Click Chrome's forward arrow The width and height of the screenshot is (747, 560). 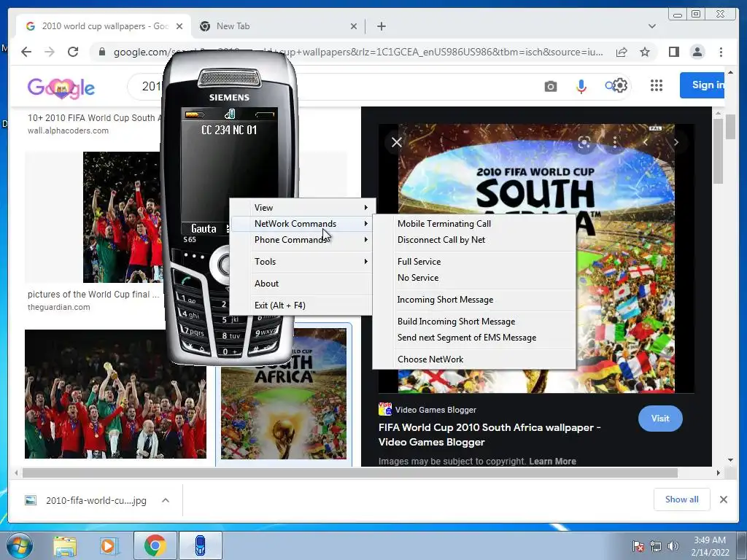(x=50, y=52)
